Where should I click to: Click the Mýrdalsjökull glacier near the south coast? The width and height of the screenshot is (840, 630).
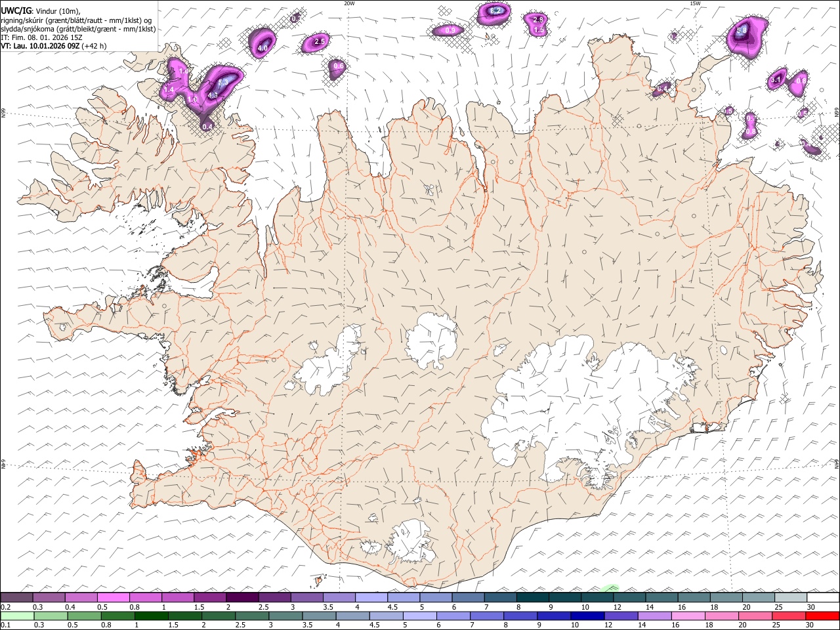click(412, 541)
